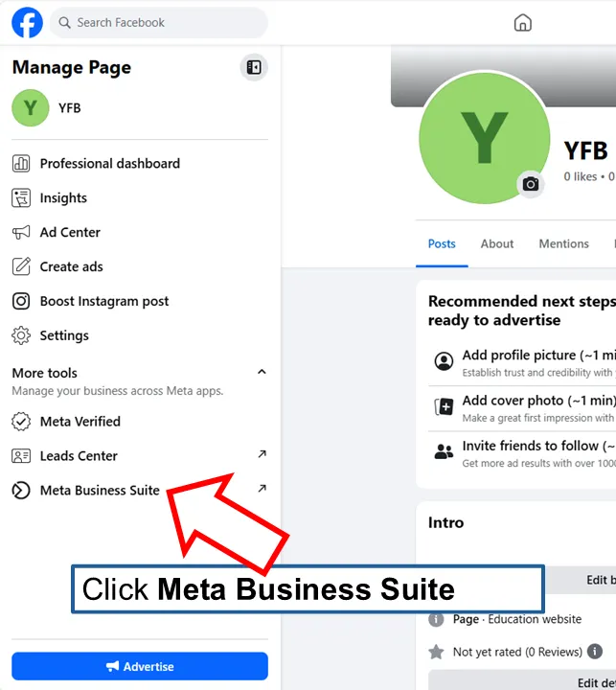The height and width of the screenshot is (690, 616).
Task: Open the Meta Verified badge icon
Action: coord(21,421)
